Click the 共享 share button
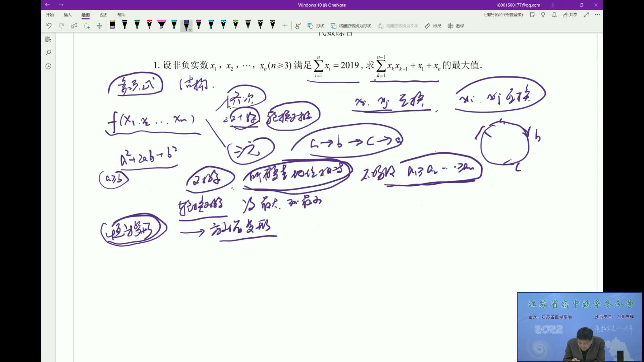This screenshot has height=362, width=644. [570, 15]
